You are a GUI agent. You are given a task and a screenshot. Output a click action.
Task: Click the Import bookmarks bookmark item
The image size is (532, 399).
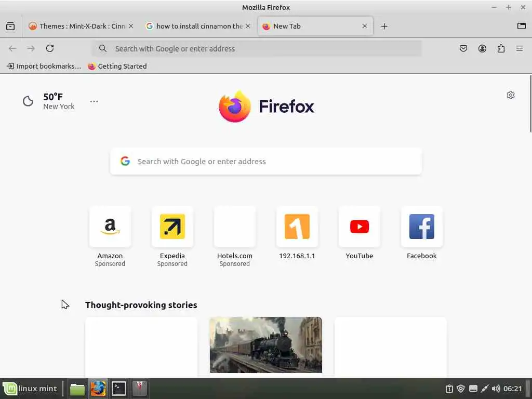coord(44,66)
